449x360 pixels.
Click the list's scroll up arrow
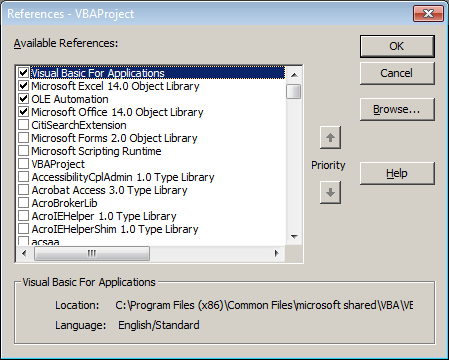point(294,75)
